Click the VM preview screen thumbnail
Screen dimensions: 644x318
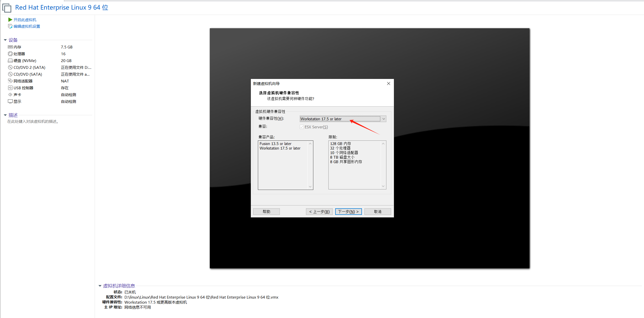(x=369, y=148)
